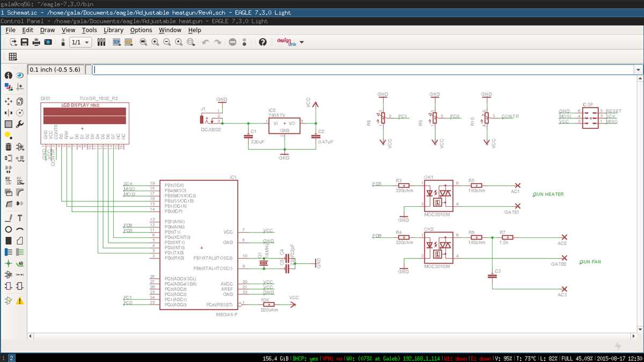Viewport: 644px width, 362px height.
Task: Expand the command line history dropdown arrow
Action: pyautogui.click(x=638, y=70)
